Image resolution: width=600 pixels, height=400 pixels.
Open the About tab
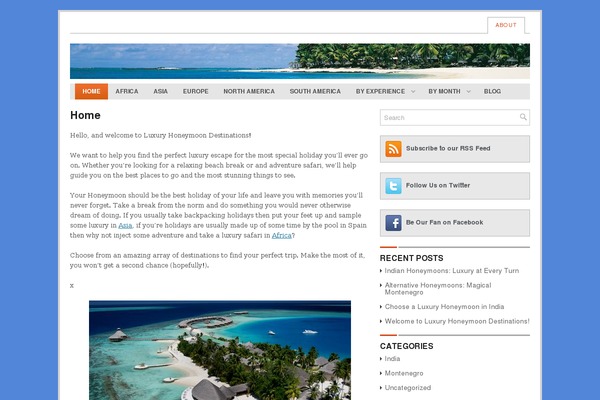click(506, 25)
